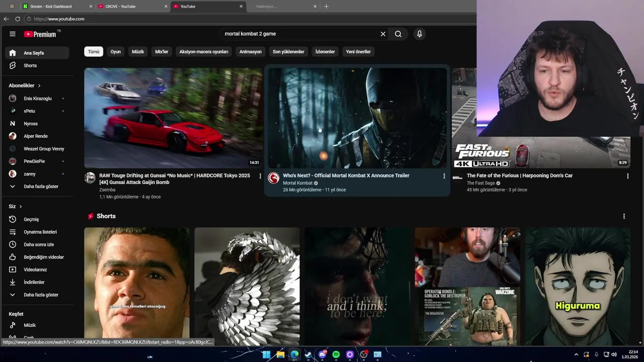The width and height of the screenshot is (644, 362).
Task: Play the Higuruma short
Action: pyautogui.click(x=578, y=286)
